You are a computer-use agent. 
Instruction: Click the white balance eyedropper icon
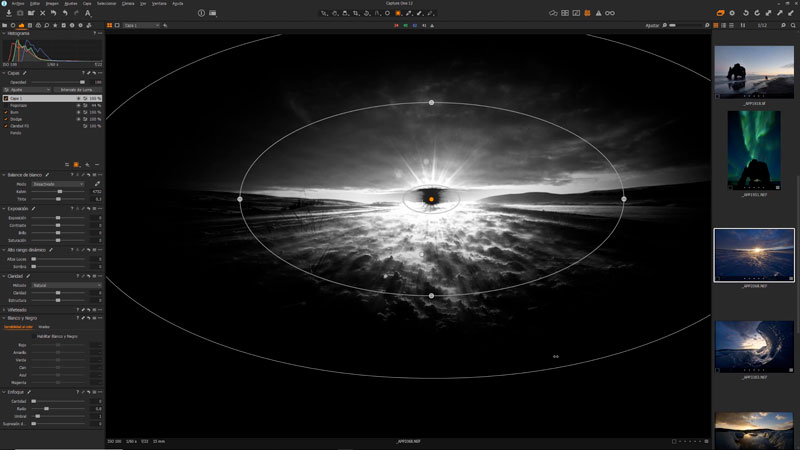click(97, 184)
